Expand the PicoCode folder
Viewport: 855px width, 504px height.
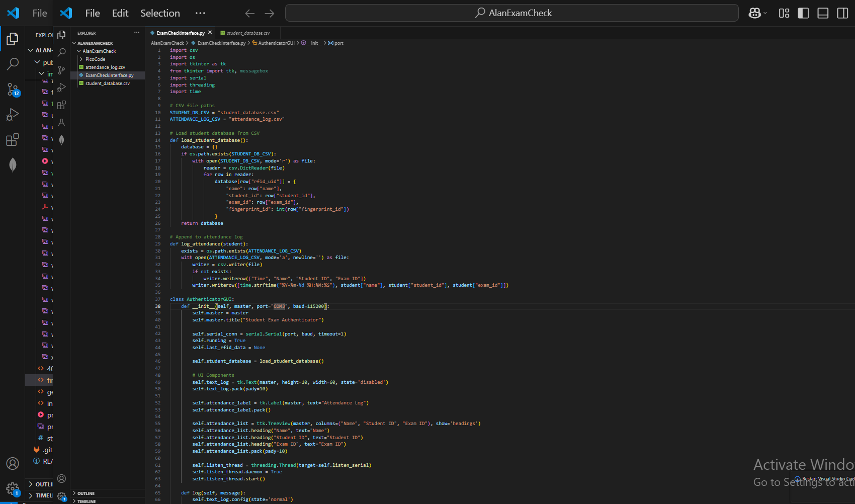95,59
